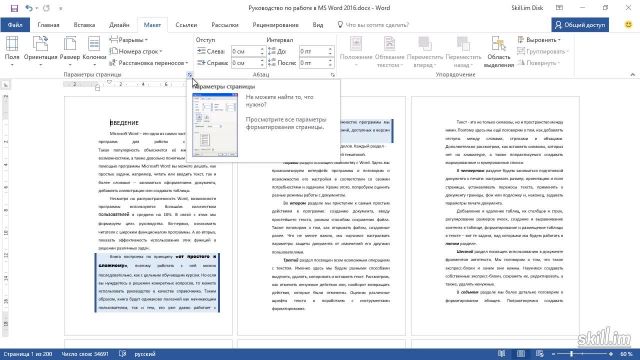This screenshot has height=360, width=640.
Task: Click the Общий доступ share button
Action: 580,25
